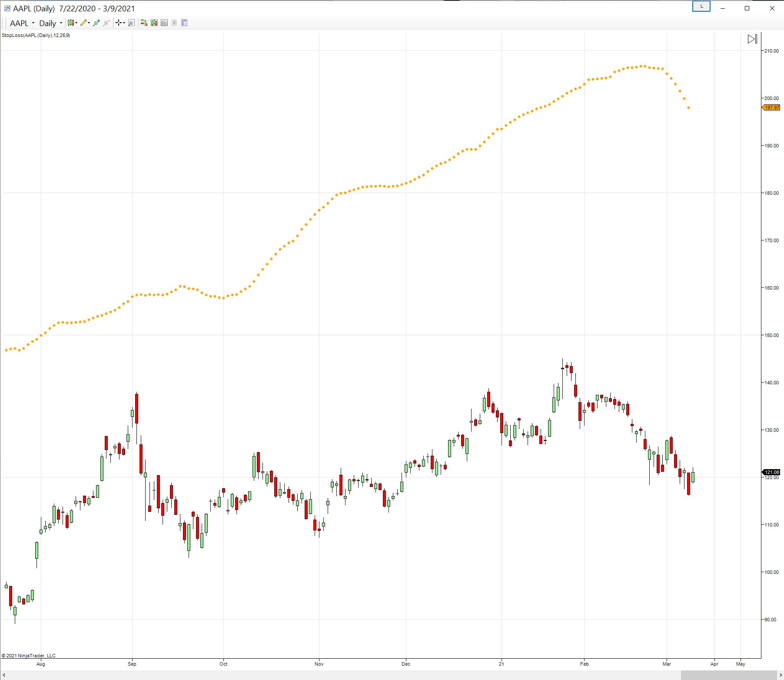The image size is (784, 680).
Task: Maximize the AAPL chart window
Action: pos(747,8)
